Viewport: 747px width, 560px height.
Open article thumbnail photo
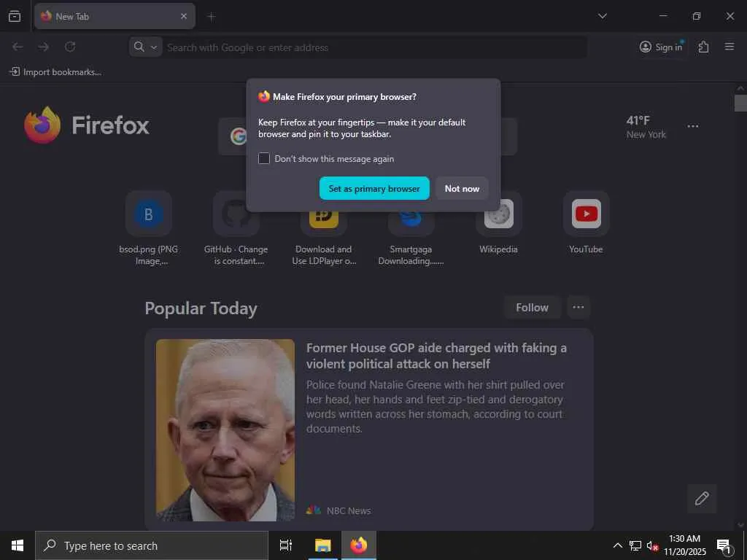[x=225, y=430]
